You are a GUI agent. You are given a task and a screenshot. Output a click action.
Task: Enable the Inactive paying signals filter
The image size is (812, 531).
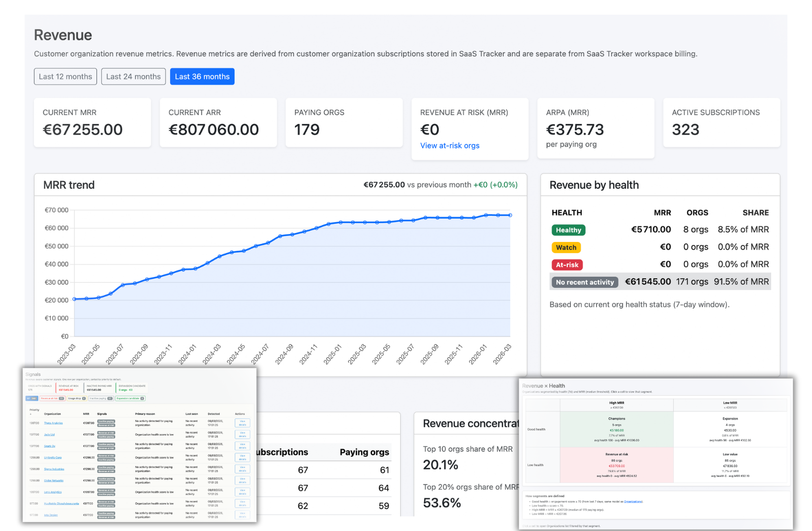click(101, 398)
